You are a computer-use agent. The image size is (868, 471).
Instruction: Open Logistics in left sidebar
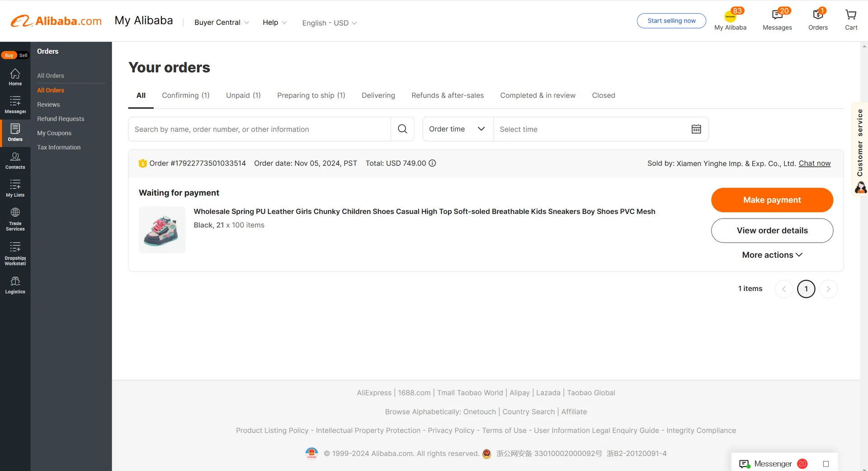15,285
